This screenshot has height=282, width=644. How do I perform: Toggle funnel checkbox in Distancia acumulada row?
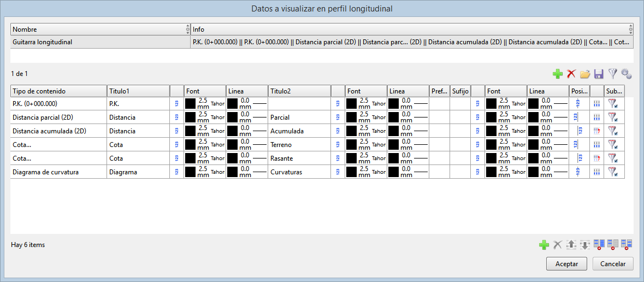pos(614,131)
